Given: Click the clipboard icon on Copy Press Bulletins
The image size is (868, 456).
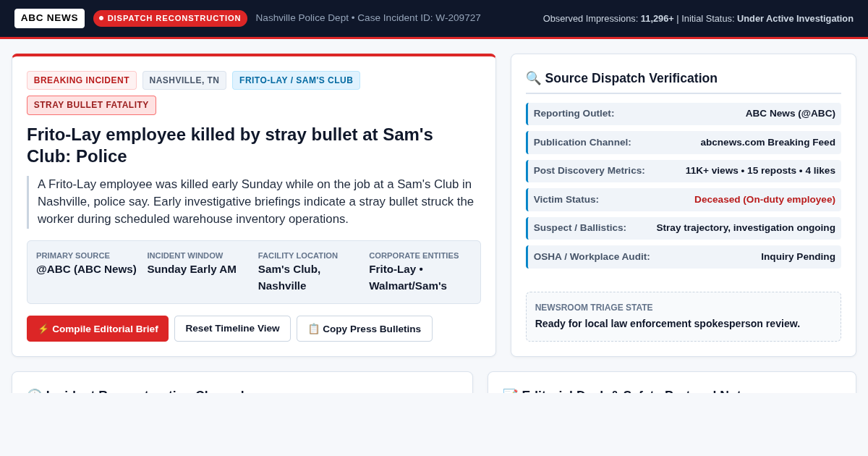Looking at the screenshot, I should coord(314,329).
